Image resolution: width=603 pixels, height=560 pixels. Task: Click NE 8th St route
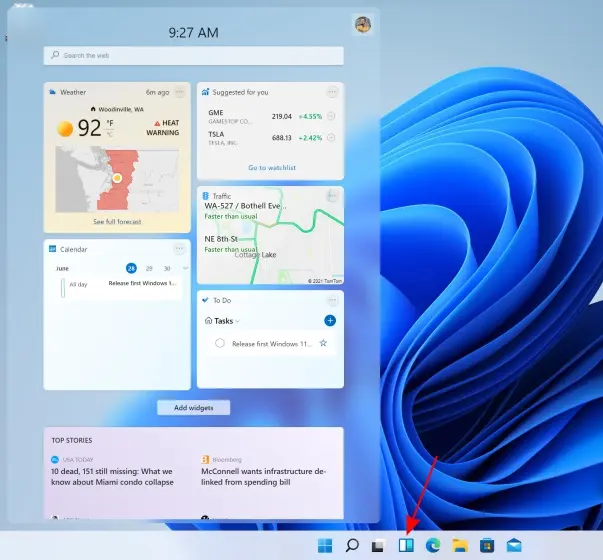click(x=221, y=239)
